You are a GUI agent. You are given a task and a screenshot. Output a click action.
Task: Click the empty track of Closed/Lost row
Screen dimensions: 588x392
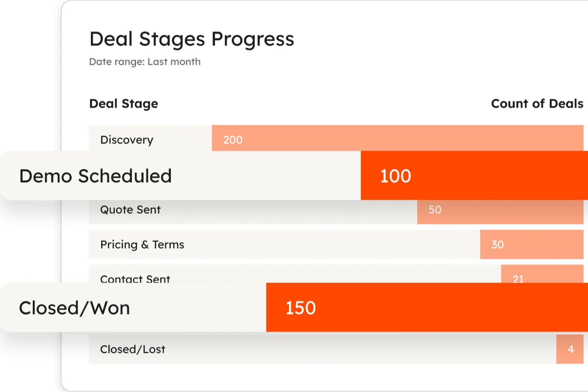360,349
